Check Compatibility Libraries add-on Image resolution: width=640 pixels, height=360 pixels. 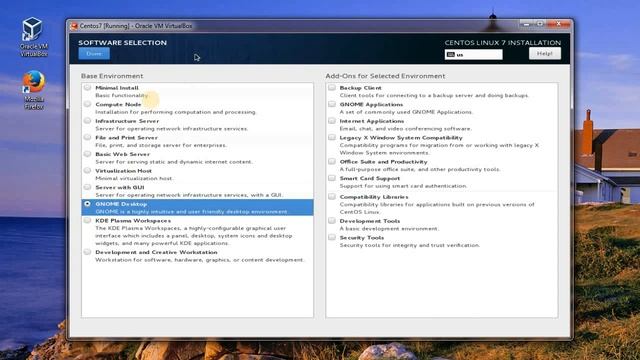(332, 196)
